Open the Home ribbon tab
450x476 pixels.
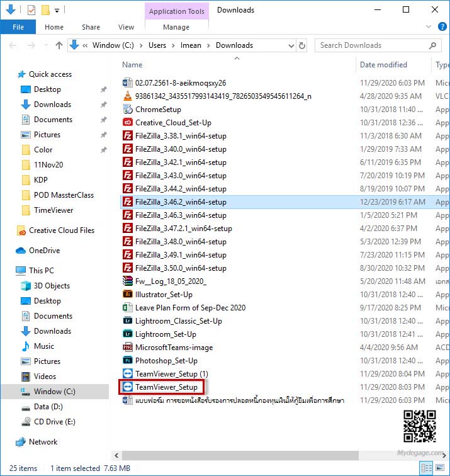54,27
